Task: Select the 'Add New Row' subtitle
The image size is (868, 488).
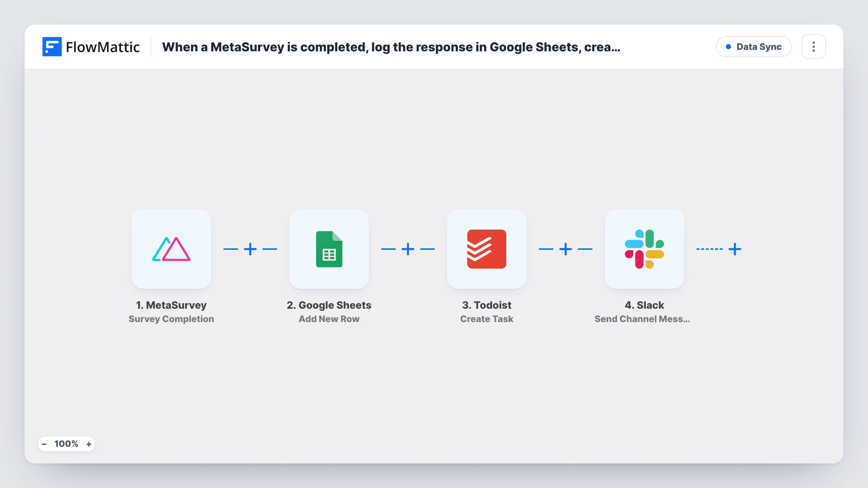Action: 329,319
